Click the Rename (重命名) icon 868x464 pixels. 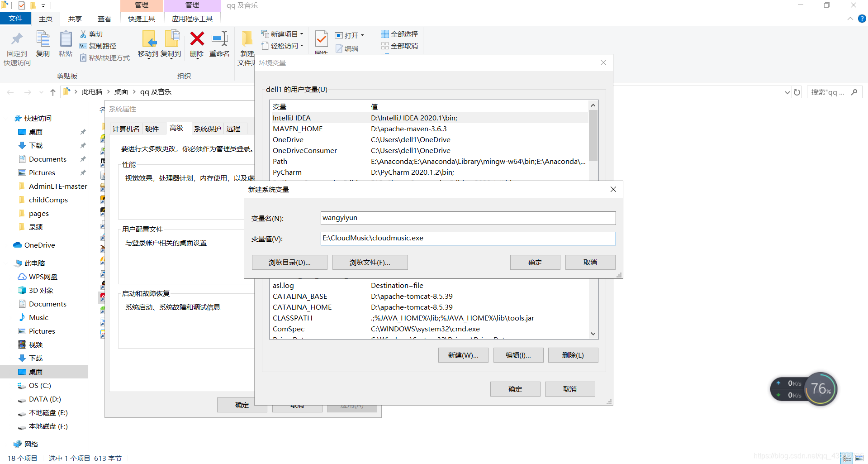(x=219, y=39)
